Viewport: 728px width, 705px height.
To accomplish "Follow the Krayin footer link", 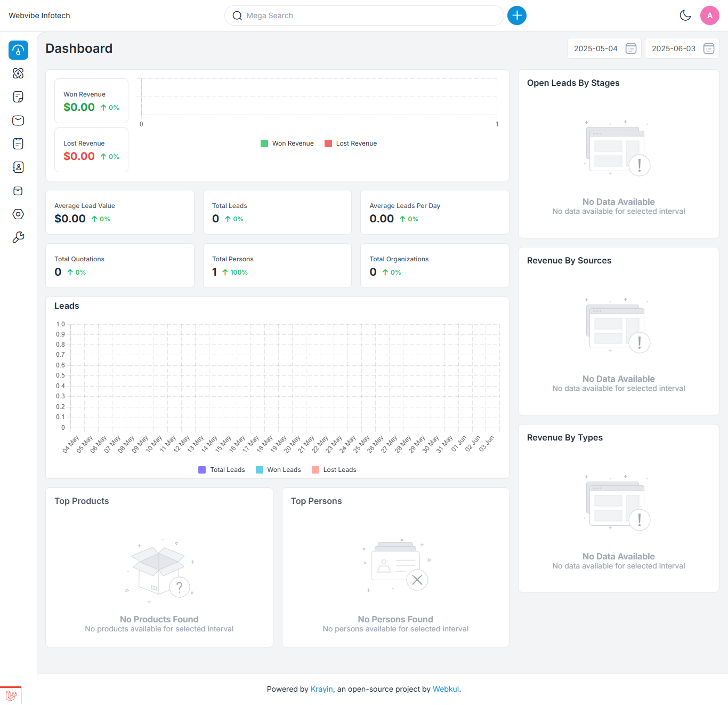I will [x=321, y=689].
